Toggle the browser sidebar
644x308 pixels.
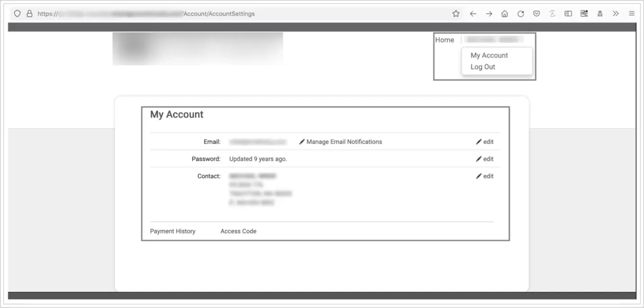pos(568,14)
